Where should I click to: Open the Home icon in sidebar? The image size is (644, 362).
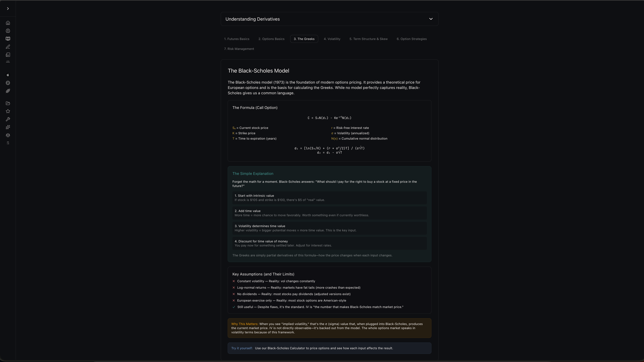[x=8, y=23]
